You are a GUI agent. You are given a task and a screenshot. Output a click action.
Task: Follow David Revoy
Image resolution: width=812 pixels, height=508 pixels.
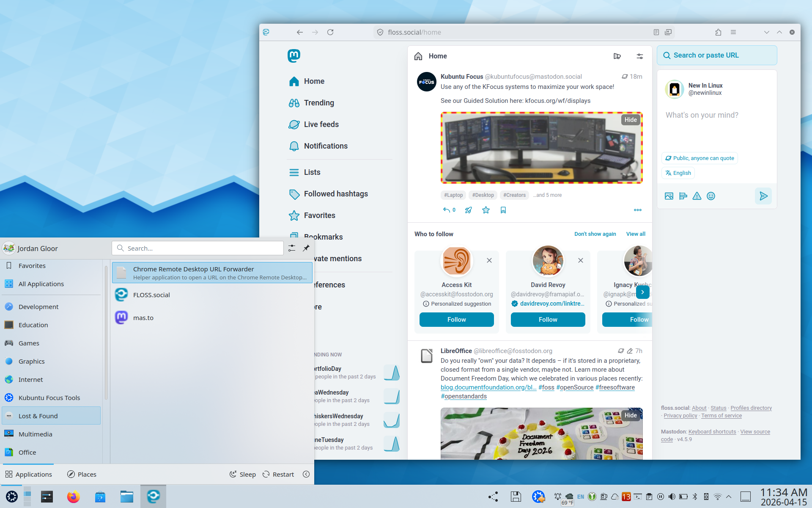548,320
